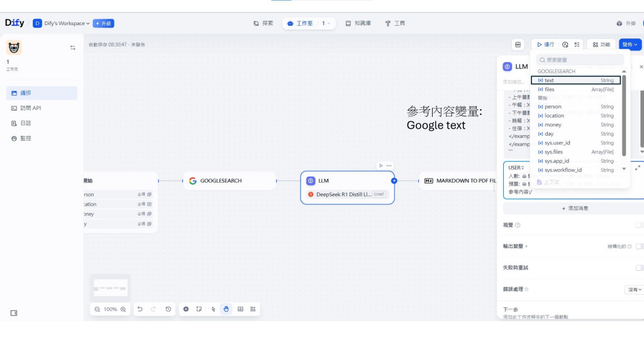
Task: Open run history clock icon
Action: click(x=565, y=45)
